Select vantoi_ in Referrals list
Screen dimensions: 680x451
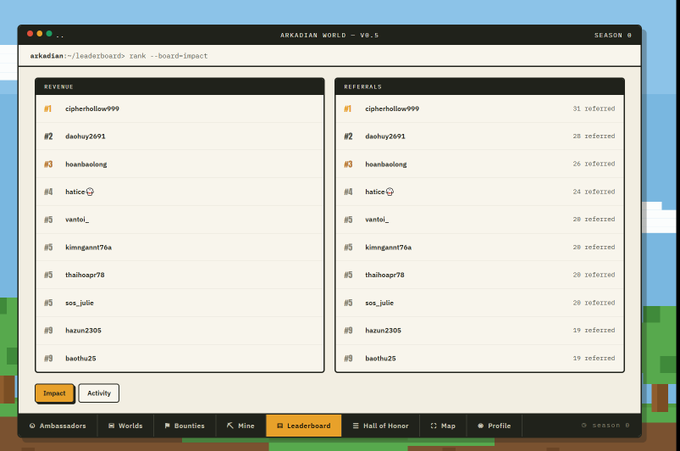coord(480,219)
